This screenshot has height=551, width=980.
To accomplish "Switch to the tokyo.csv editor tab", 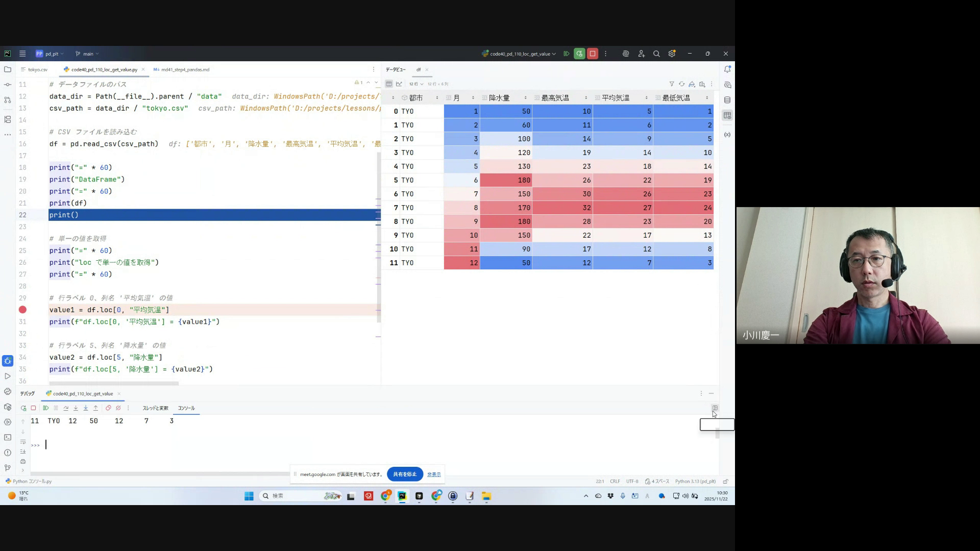I will click(35, 69).
